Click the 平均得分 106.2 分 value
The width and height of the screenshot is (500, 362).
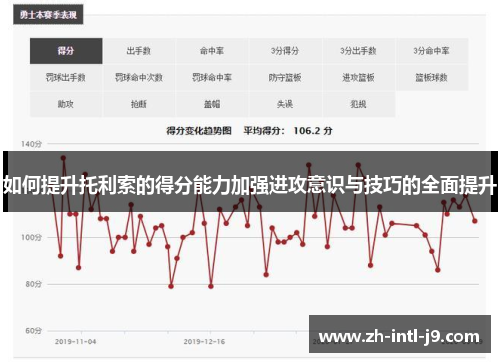(x=288, y=131)
